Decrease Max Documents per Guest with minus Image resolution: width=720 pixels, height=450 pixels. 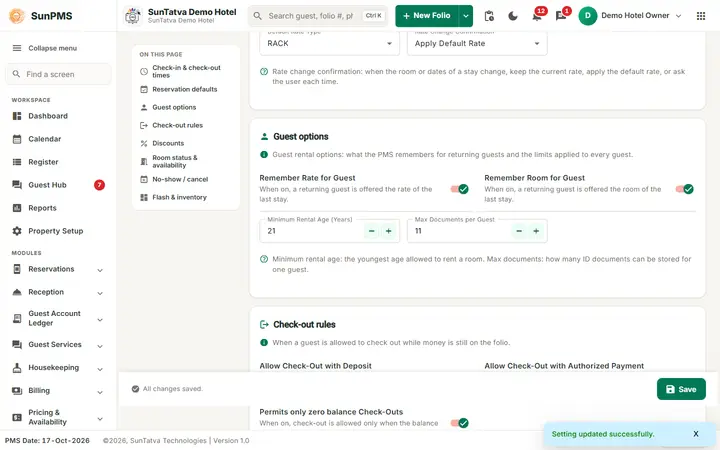[519, 231]
